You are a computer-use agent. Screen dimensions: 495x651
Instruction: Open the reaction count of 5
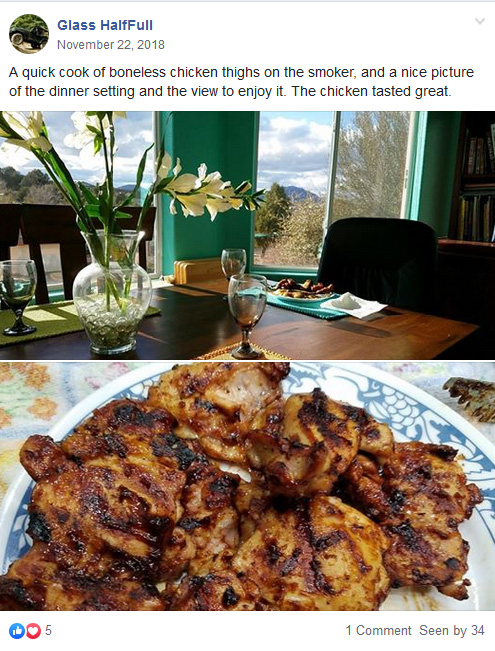[48, 631]
